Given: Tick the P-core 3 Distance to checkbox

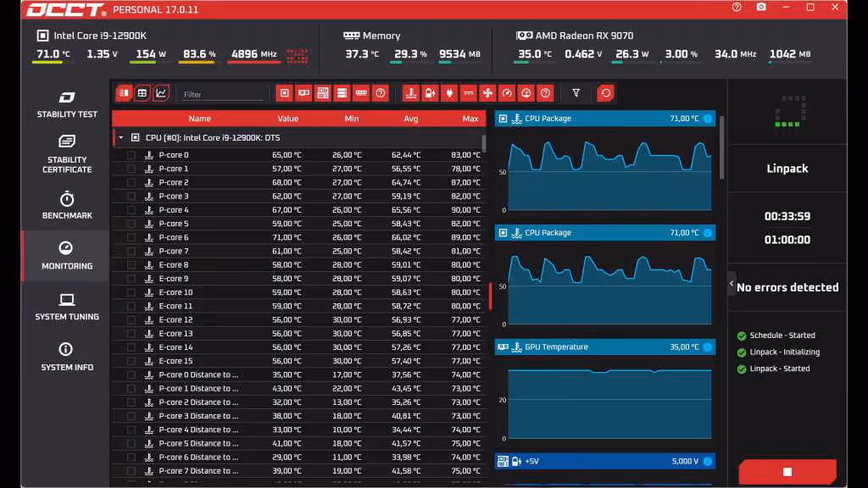Looking at the screenshot, I should 131,416.
